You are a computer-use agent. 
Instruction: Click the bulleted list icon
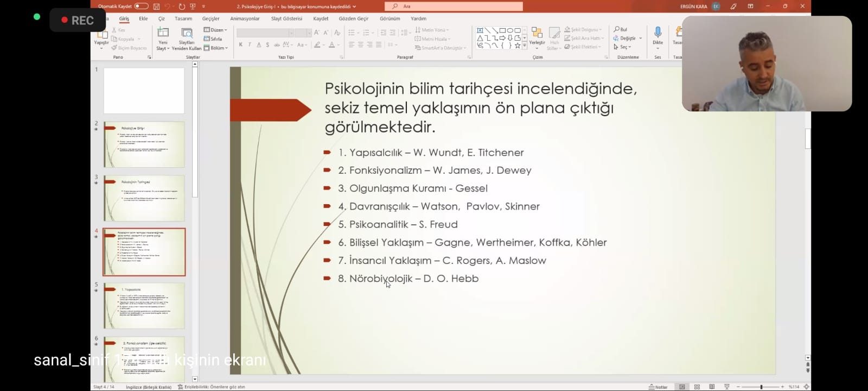(x=351, y=33)
